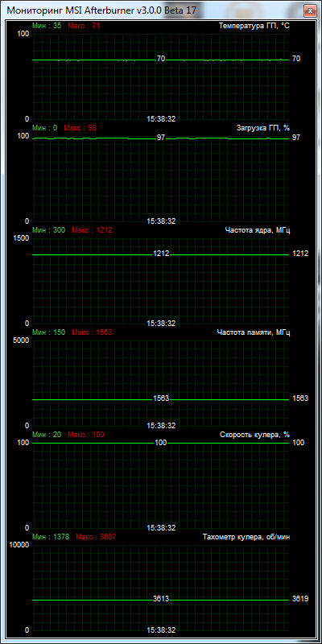Click the window title 'Мониторинг MSI Afterburner v3.0.0 Beta 17'
The image size is (322, 644).
pos(101,10)
